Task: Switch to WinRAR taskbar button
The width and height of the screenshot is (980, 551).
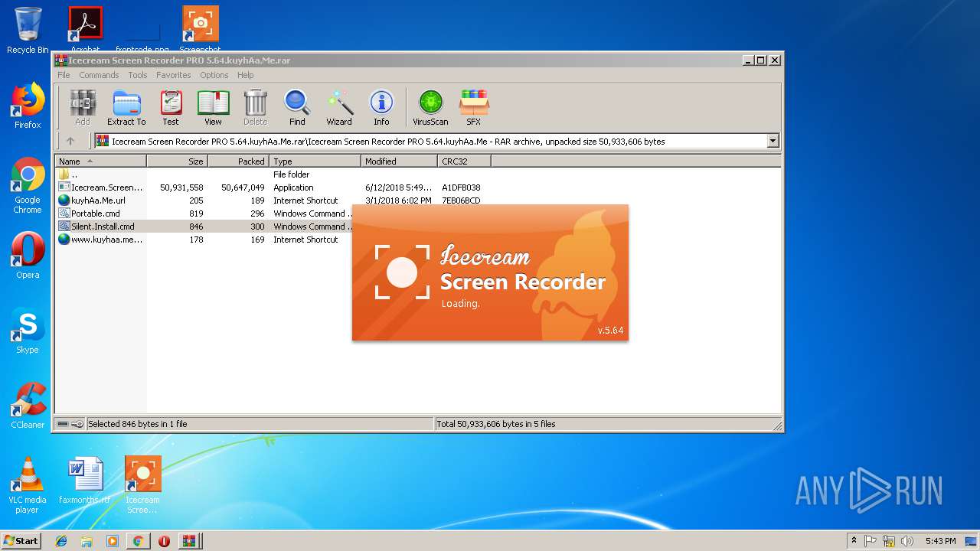Action: [x=189, y=541]
